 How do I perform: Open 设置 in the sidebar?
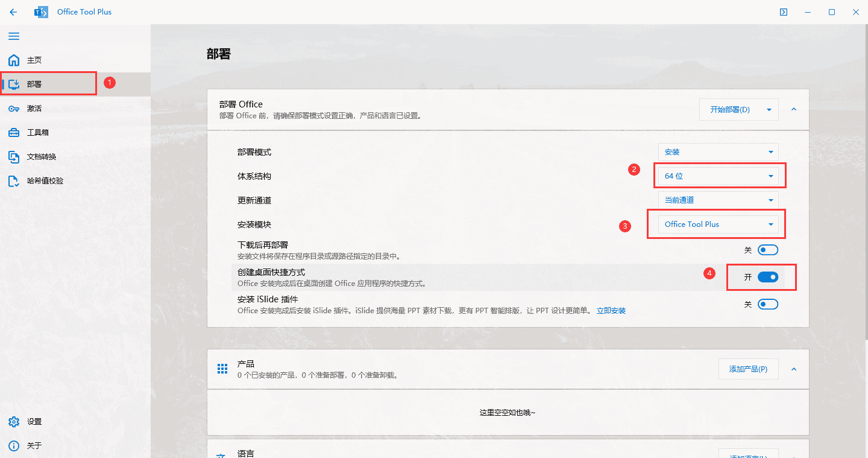[x=75, y=422]
